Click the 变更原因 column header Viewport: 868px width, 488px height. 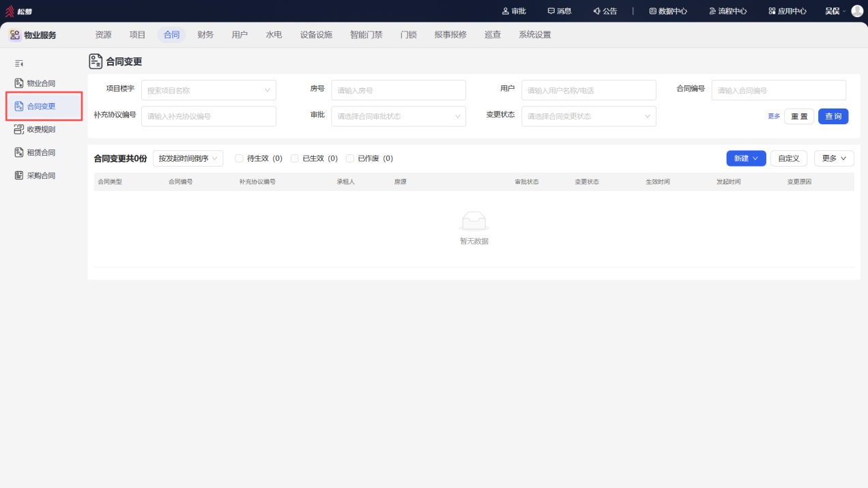[799, 182]
